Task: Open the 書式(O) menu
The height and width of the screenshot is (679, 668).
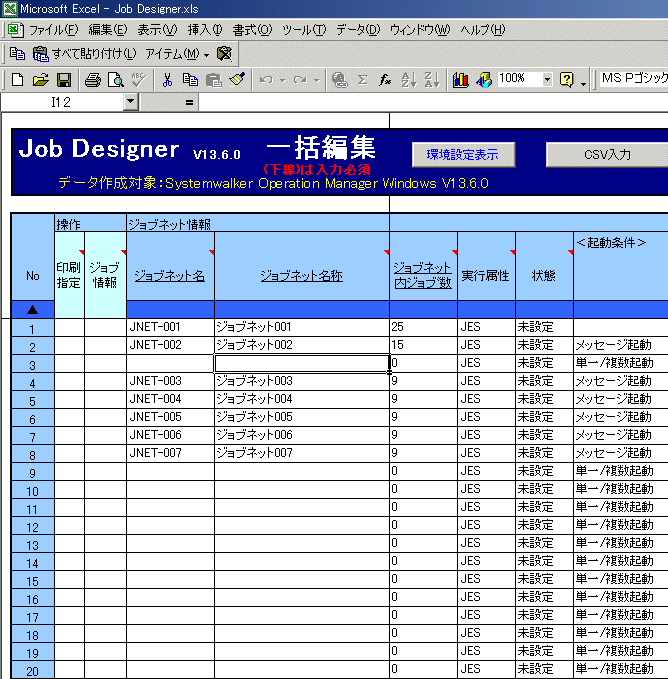Action: click(252, 30)
